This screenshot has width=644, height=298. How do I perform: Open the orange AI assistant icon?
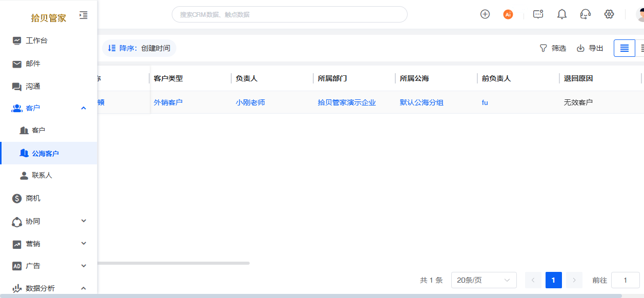coord(508,14)
